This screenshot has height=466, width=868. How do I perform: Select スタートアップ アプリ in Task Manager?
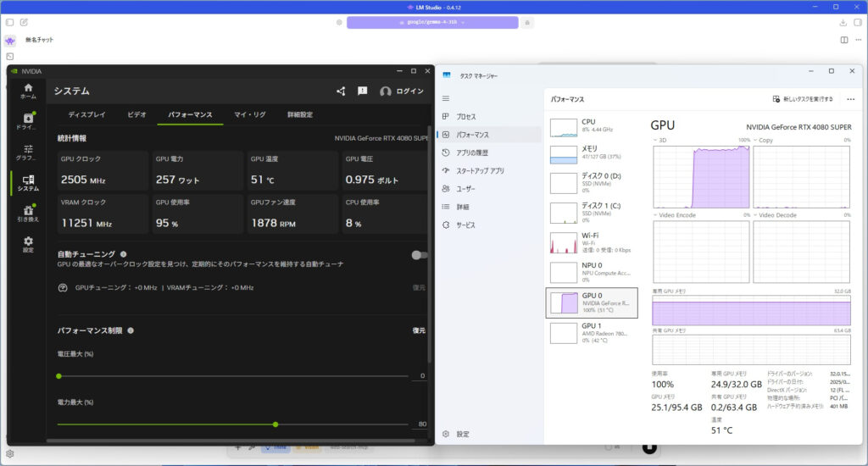pyautogui.click(x=480, y=170)
